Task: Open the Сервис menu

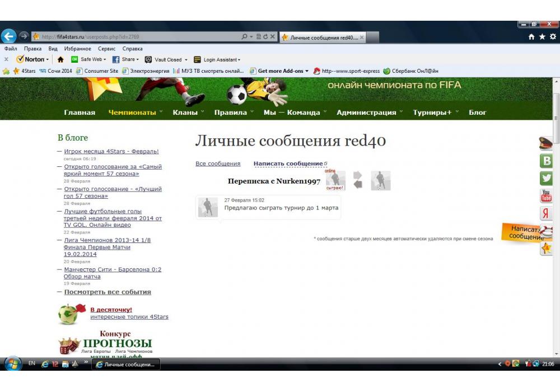Action: click(x=106, y=49)
